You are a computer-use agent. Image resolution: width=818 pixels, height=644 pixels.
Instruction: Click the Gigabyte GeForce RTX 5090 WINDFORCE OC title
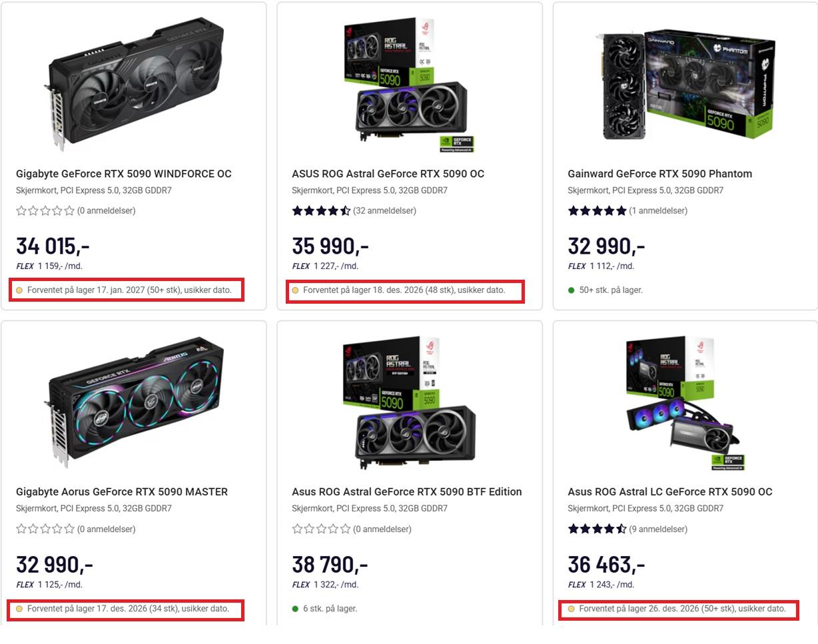click(124, 174)
